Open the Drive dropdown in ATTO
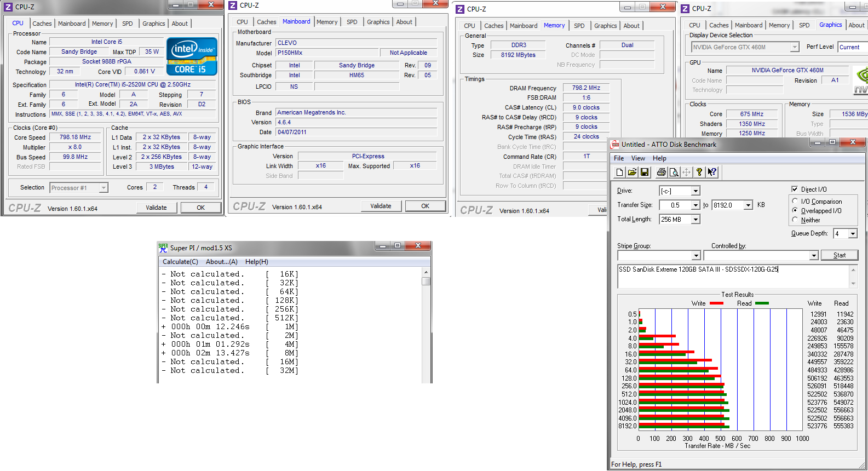Image resolution: width=868 pixels, height=471 pixels. coord(695,191)
